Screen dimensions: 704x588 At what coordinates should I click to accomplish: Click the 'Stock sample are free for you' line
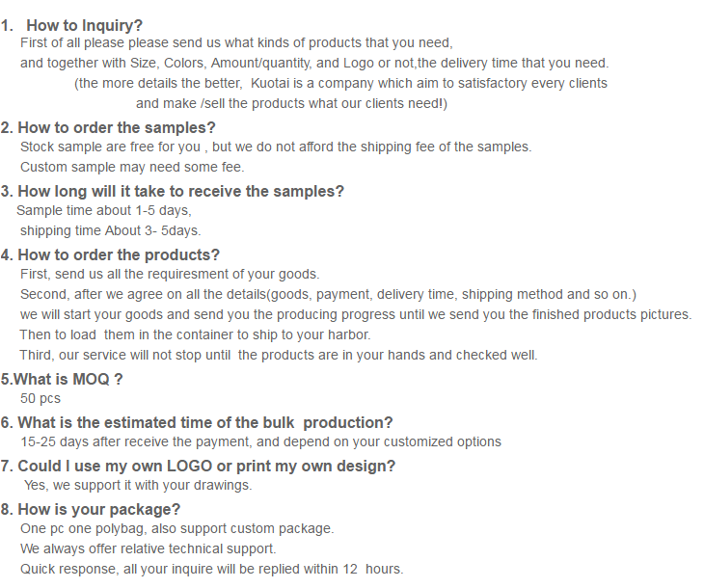(x=275, y=147)
